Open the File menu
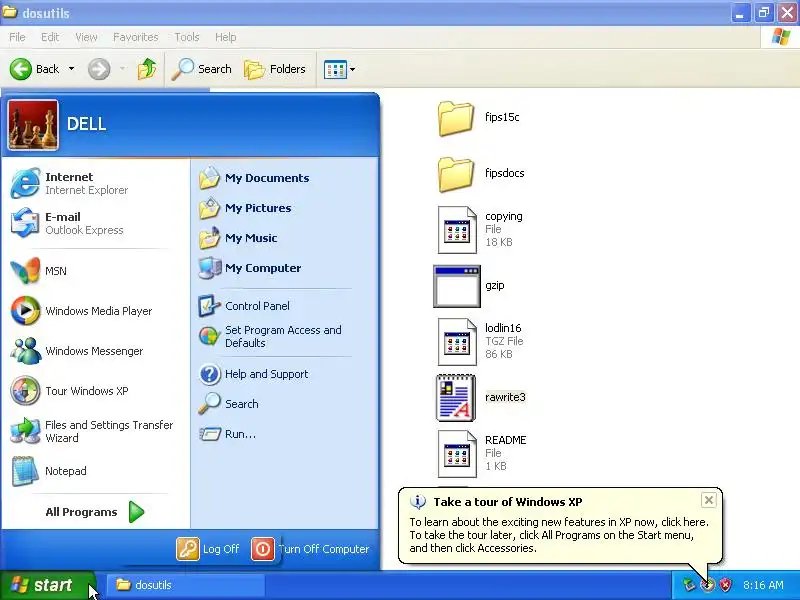 (17, 37)
